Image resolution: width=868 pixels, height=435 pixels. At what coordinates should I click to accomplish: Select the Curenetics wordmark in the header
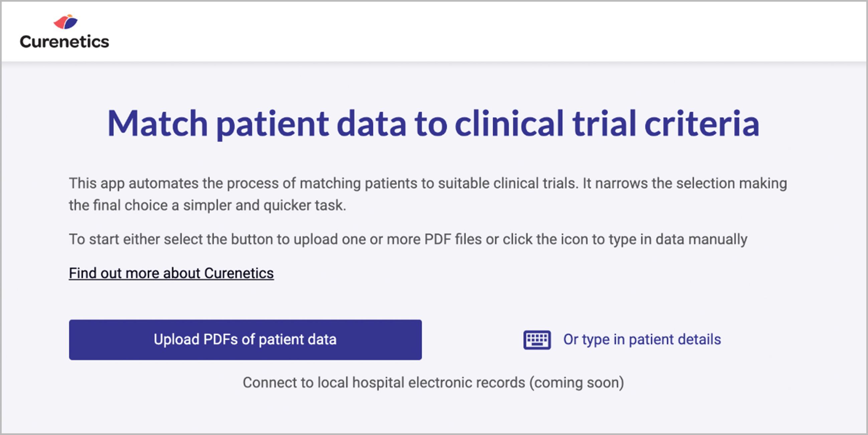(x=64, y=42)
